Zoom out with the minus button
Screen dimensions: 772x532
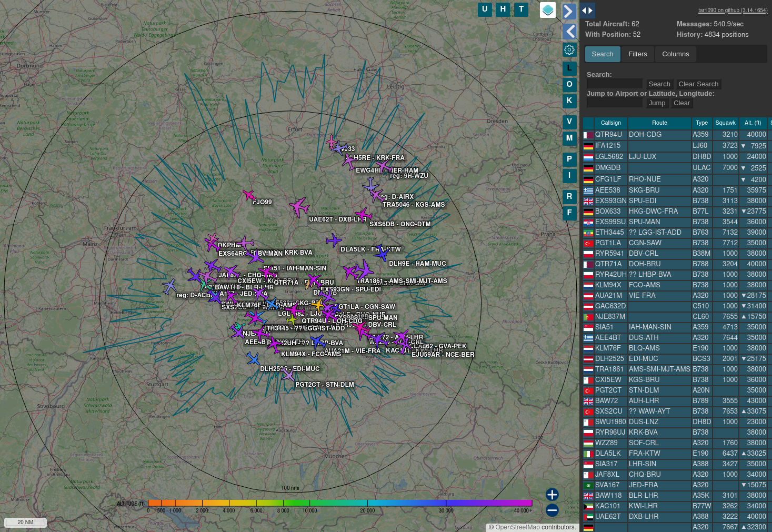click(552, 510)
